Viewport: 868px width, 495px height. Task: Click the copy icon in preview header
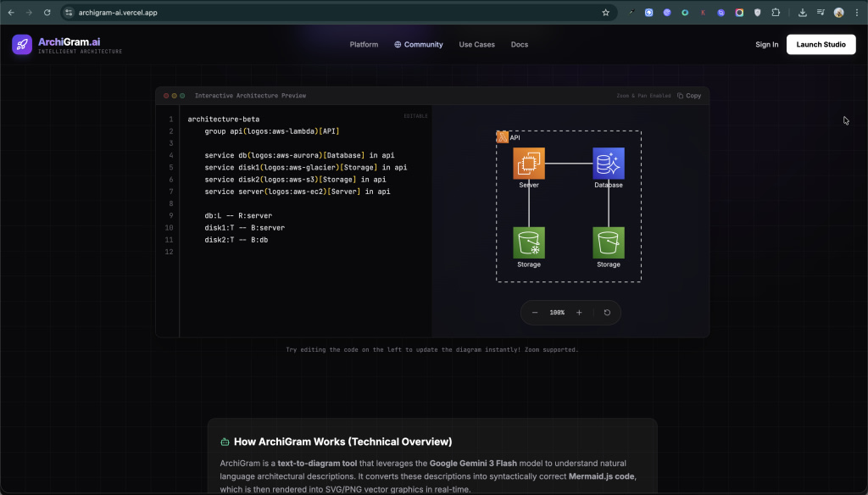pyautogui.click(x=681, y=96)
